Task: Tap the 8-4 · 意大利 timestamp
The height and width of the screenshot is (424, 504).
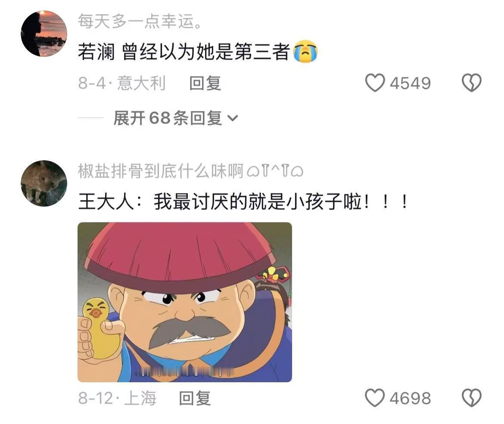Action: pyautogui.click(x=122, y=83)
